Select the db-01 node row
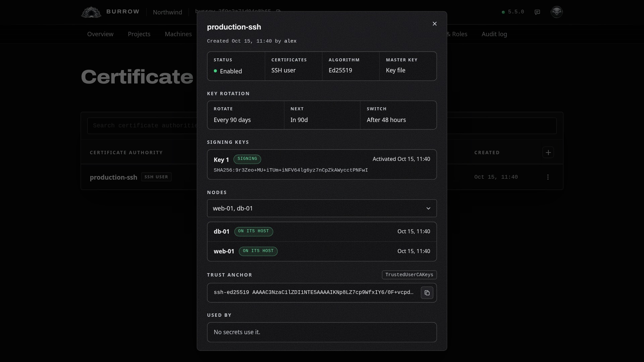This screenshot has height=362, width=644. [x=322, y=232]
